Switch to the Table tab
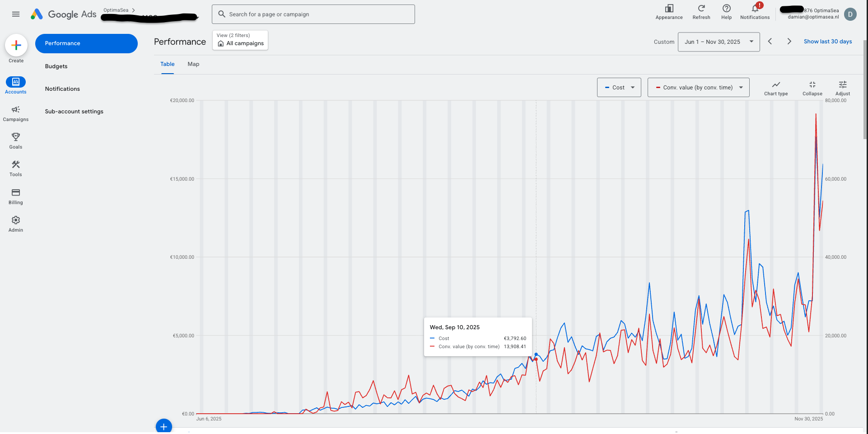 coord(167,64)
